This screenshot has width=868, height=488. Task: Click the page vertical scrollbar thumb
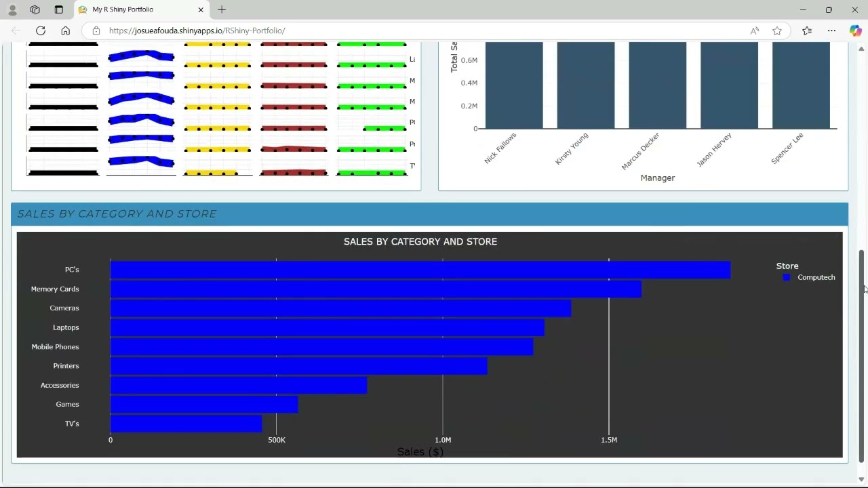click(x=862, y=357)
